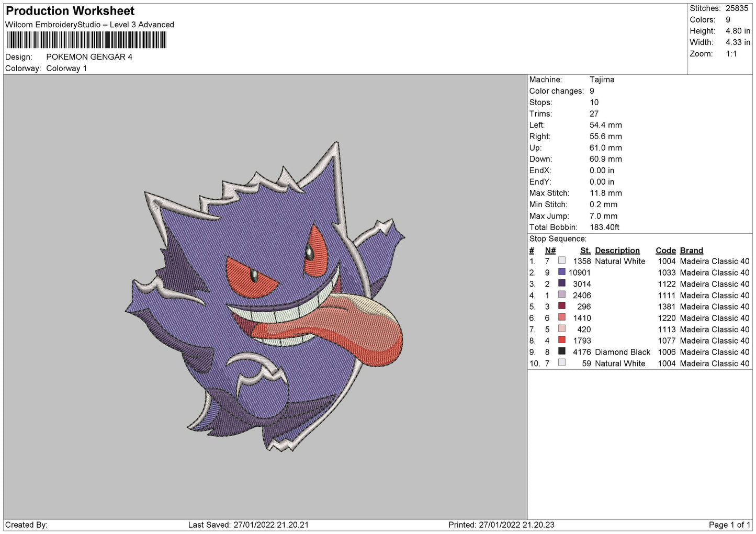This screenshot has height=534, width=756.
Task: Click the 'EndY:' label
Action: 540,182
